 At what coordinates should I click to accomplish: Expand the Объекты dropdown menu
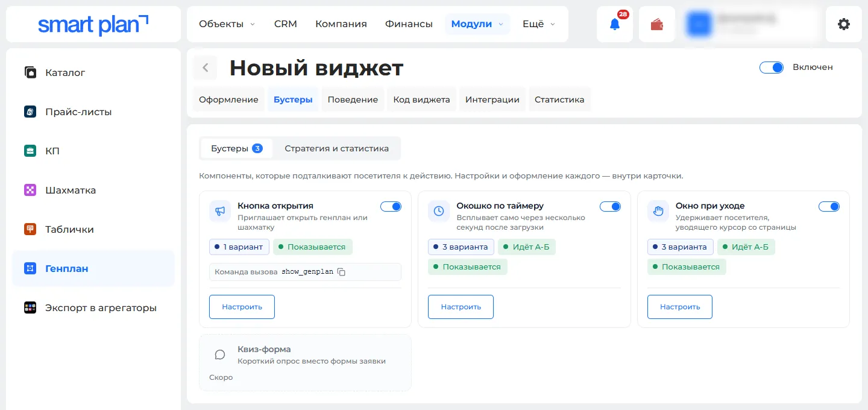227,24
